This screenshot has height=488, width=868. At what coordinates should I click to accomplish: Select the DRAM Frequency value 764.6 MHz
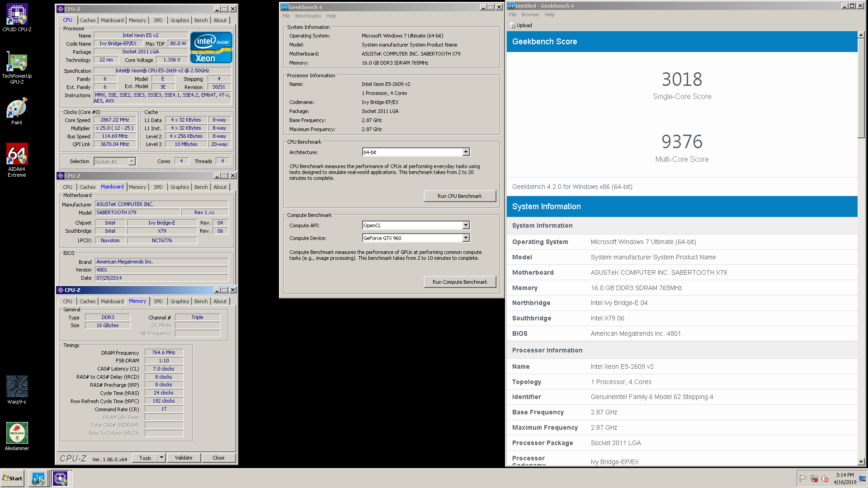pyautogui.click(x=164, y=352)
